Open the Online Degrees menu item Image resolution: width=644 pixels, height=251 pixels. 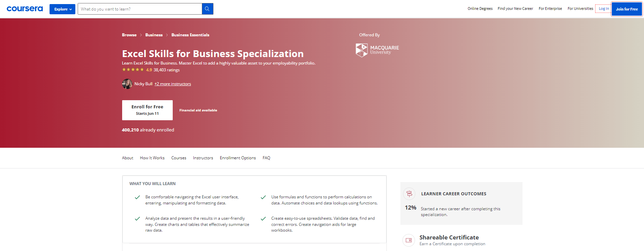[x=480, y=8]
